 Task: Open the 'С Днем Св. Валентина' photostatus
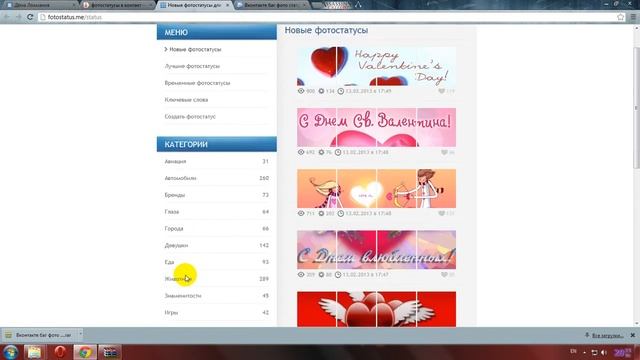coord(376,127)
